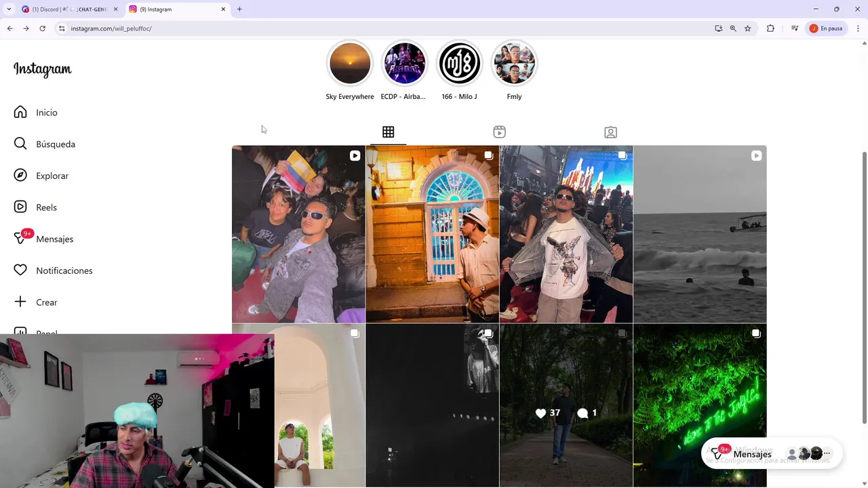Open the media controls icon in toolbar
868x488 pixels.
pyautogui.click(x=795, y=28)
